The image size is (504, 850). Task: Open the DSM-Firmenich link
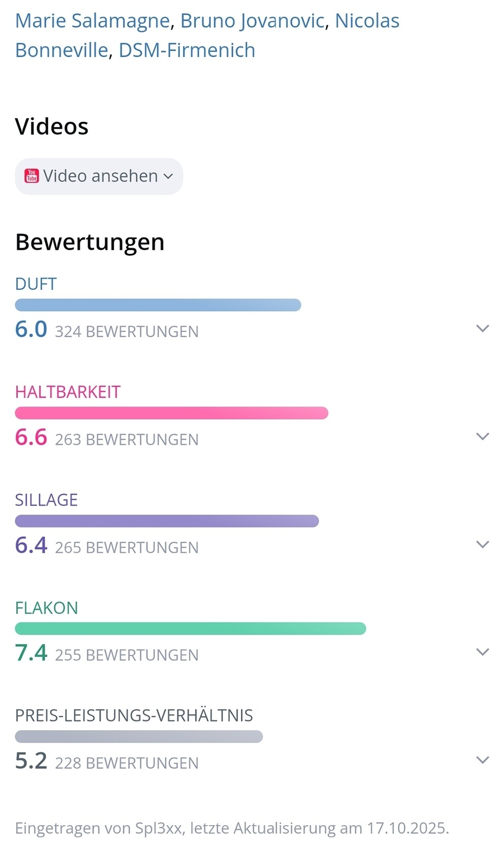[186, 50]
